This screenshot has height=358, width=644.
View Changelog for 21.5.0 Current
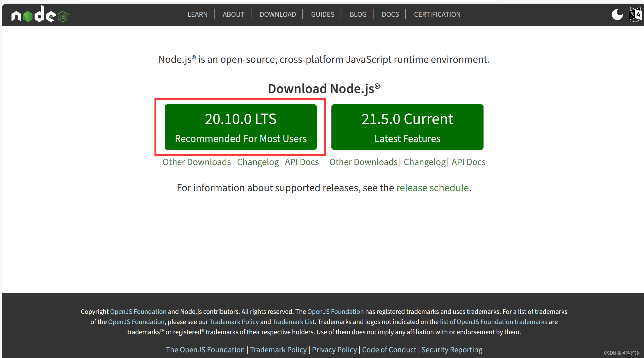point(424,162)
